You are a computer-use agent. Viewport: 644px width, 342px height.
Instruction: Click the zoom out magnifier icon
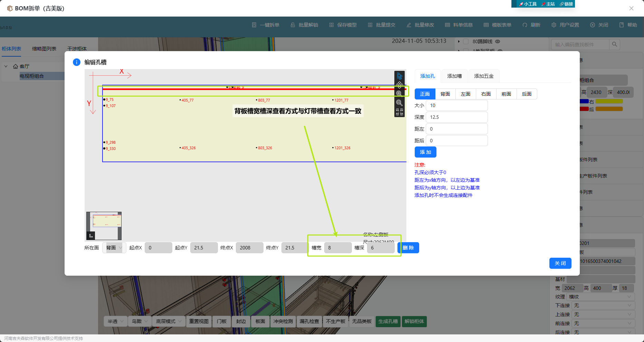point(399,103)
